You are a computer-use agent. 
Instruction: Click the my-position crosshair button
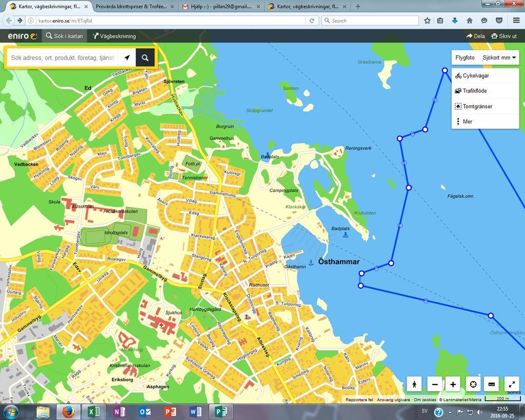coord(473,384)
